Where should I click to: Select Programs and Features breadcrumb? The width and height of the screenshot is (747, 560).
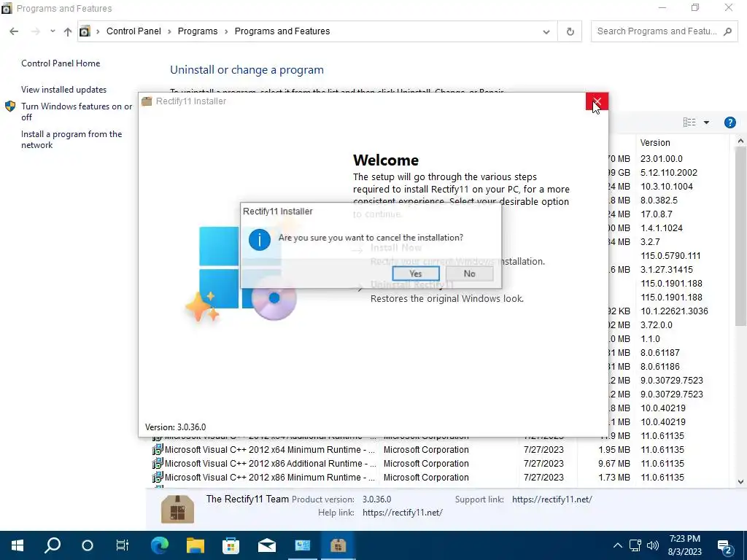pyautogui.click(x=282, y=31)
